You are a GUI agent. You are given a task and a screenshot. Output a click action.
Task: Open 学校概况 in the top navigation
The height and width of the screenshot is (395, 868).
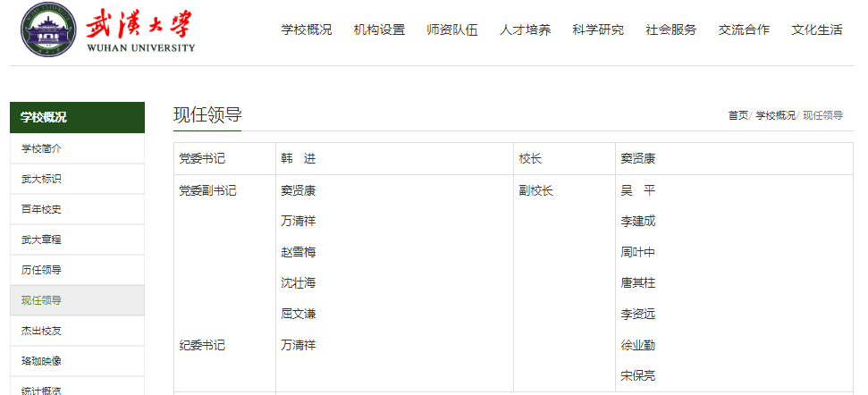tap(307, 29)
